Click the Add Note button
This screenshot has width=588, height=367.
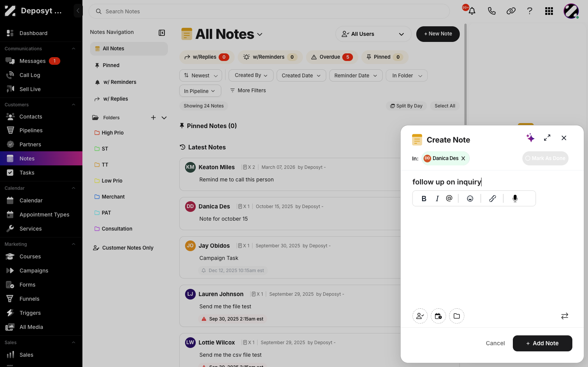coord(543,343)
